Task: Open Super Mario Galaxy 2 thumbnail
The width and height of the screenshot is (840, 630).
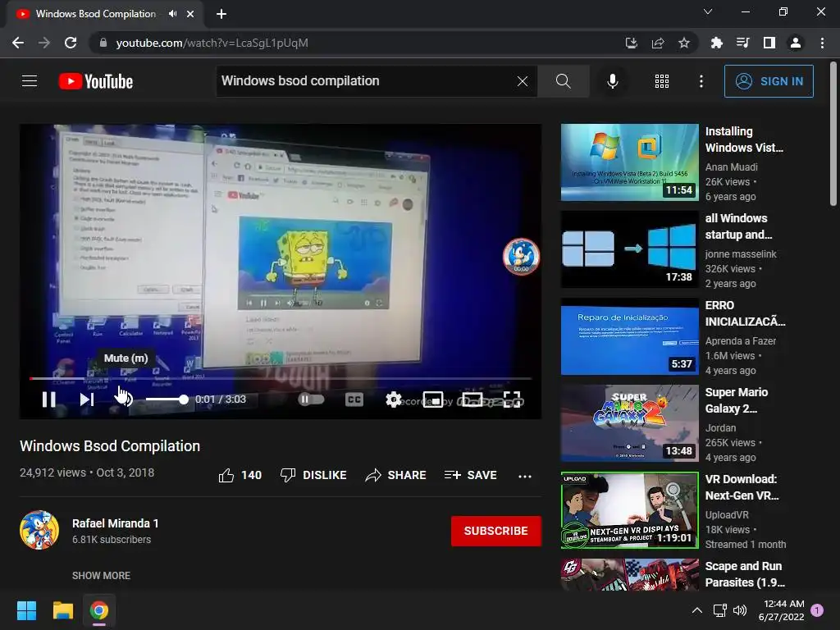Action: tap(629, 423)
